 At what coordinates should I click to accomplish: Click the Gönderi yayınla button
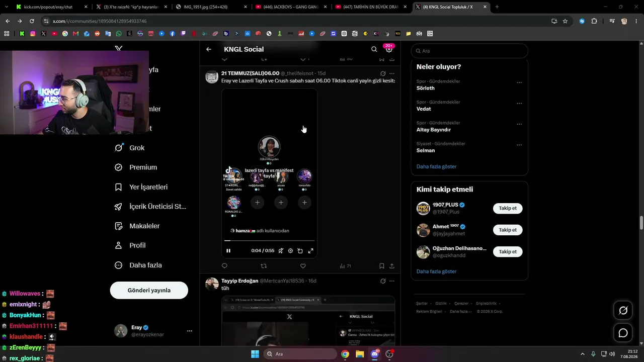pos(149,290)
